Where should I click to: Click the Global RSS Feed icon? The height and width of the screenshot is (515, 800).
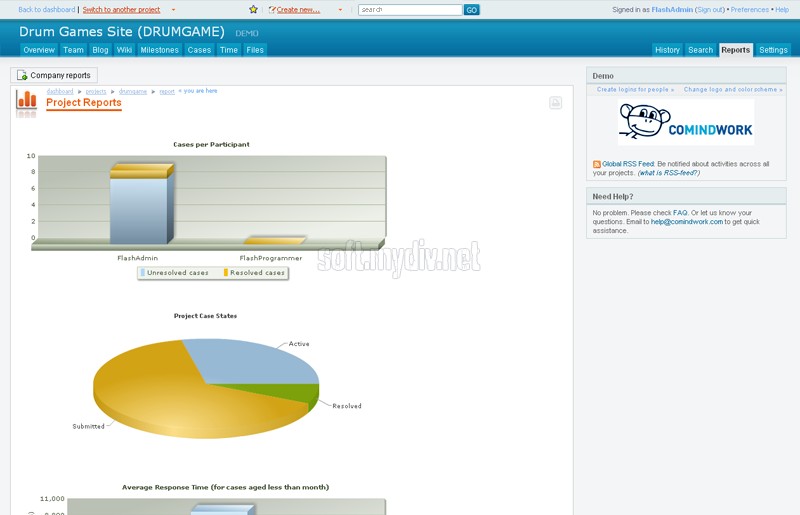pos(596,164)
